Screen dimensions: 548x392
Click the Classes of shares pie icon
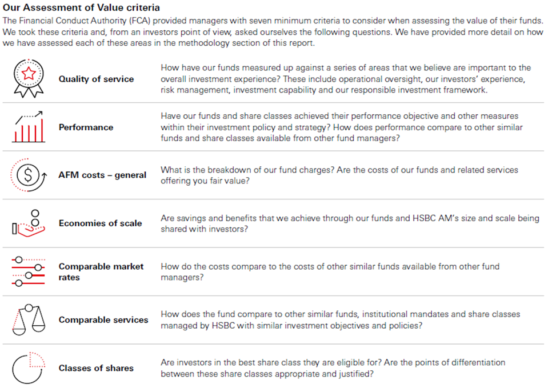(29, 368)
